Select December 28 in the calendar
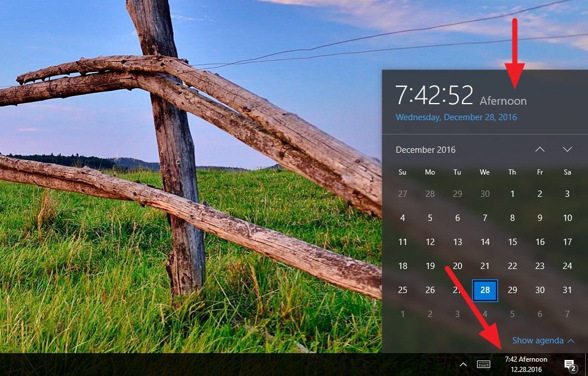Viewport: 588px width, 376px height. click(x=484, y=290)
